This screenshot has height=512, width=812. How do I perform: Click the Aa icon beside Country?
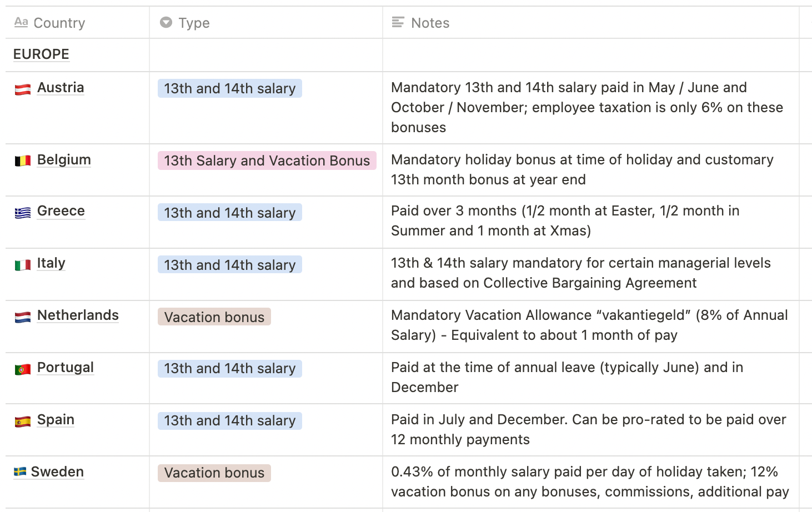[x=21, y=23]
